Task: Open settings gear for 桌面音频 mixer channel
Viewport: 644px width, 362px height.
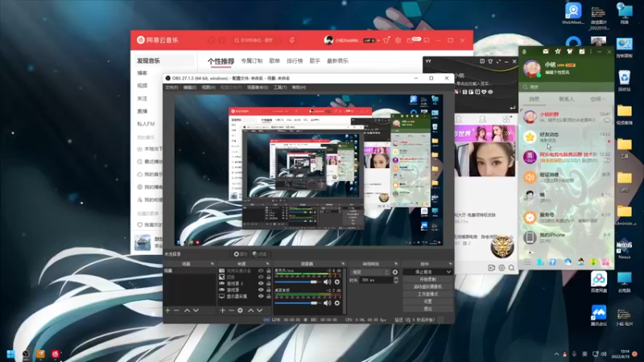Action: 336,303
